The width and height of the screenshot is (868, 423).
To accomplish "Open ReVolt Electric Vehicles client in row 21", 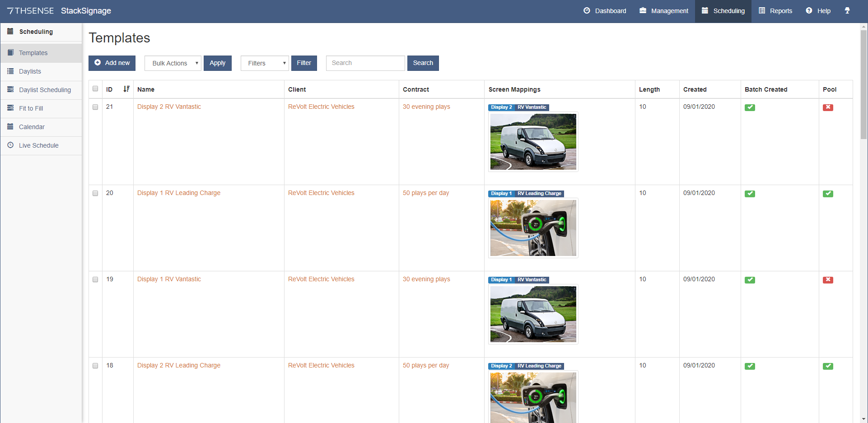I will coord(321,107).
